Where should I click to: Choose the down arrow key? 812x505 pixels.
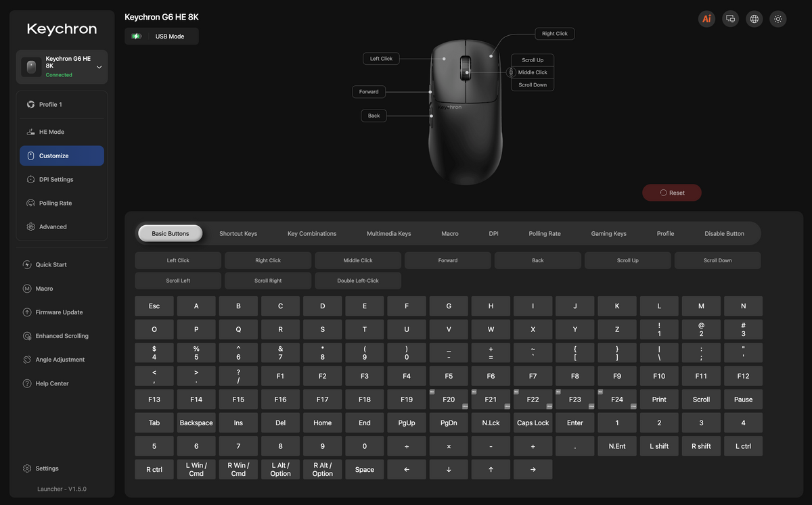449,470
